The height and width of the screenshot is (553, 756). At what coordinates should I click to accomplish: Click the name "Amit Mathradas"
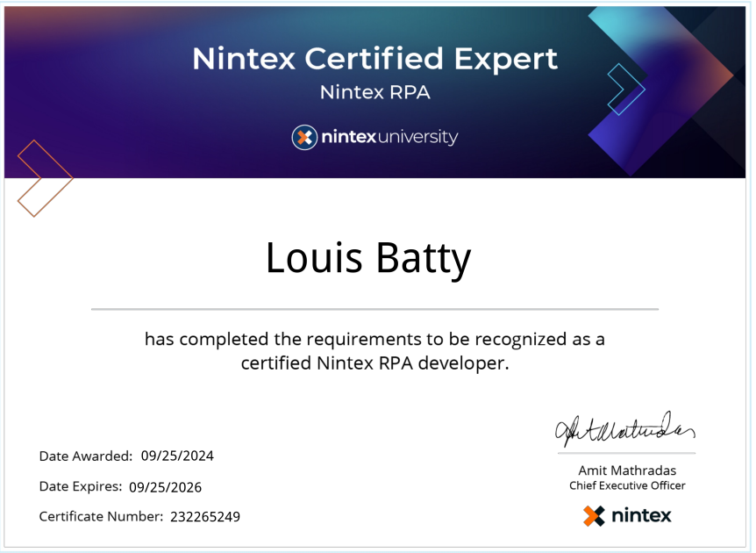tap(627, 470)
